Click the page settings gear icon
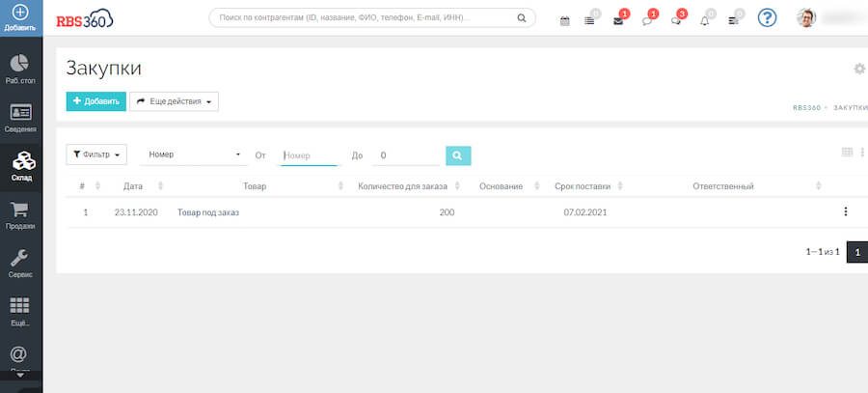The height and width of the screenshot is (393, 868). [859, 69]
